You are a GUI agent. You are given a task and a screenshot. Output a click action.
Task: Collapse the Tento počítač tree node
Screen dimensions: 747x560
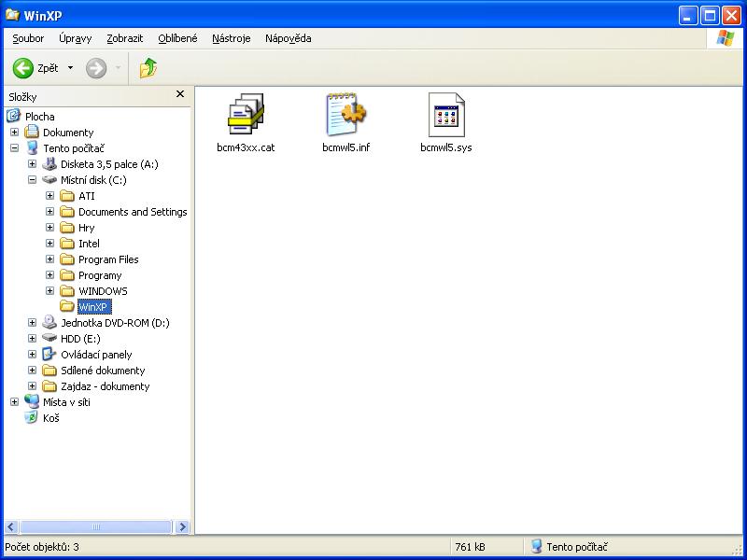(x=14, y=148)
